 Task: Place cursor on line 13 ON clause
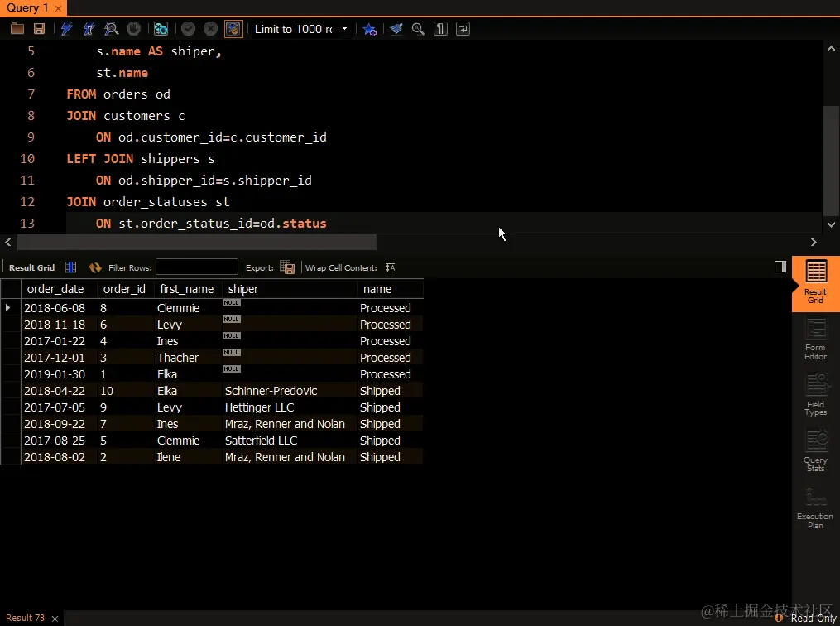211,224
